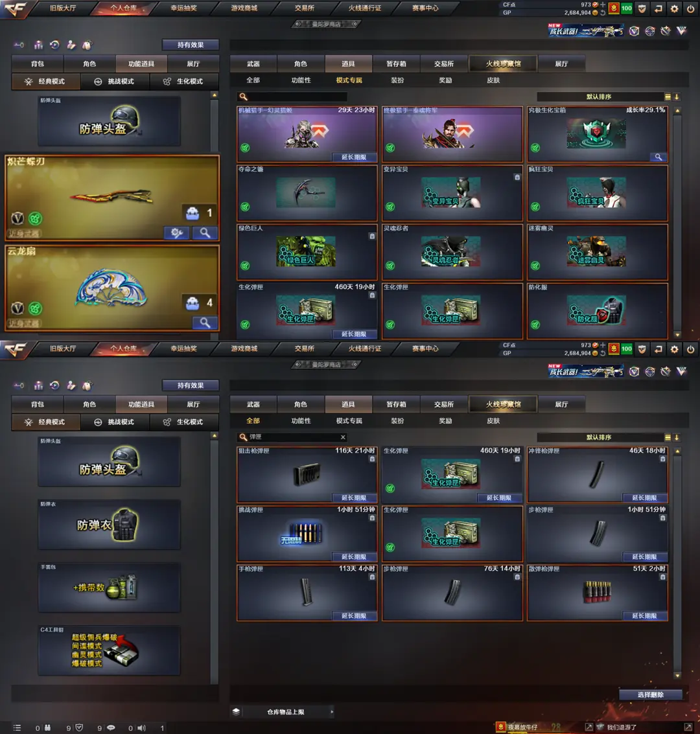Select the 灵魂忍者 item card
This screenshot has width=700, height=734.
(452, 252)
